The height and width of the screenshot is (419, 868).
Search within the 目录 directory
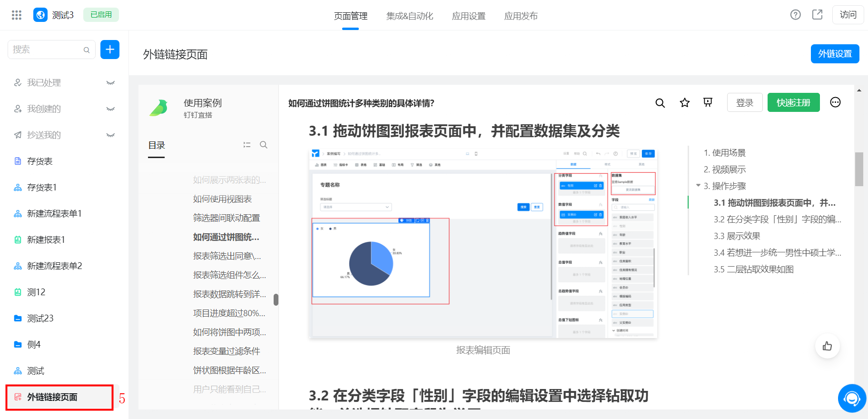pos(264,145)
